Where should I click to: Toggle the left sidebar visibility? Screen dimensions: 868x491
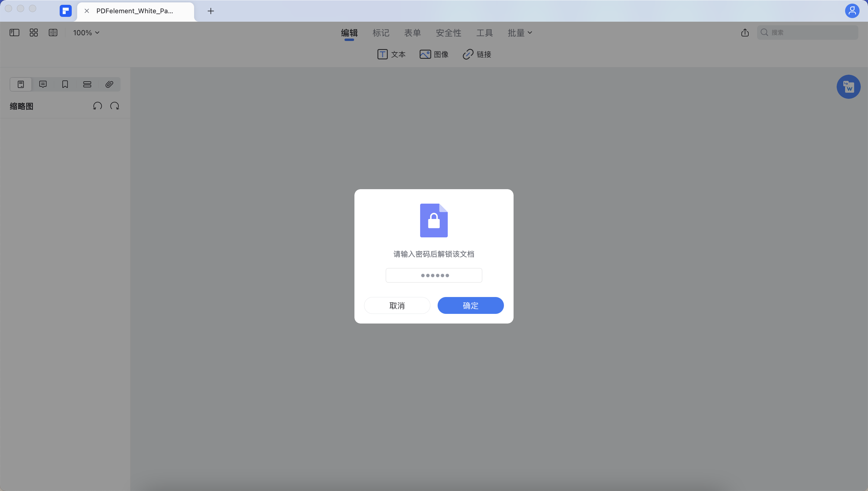pyautogui.click(x=14, y=32)
